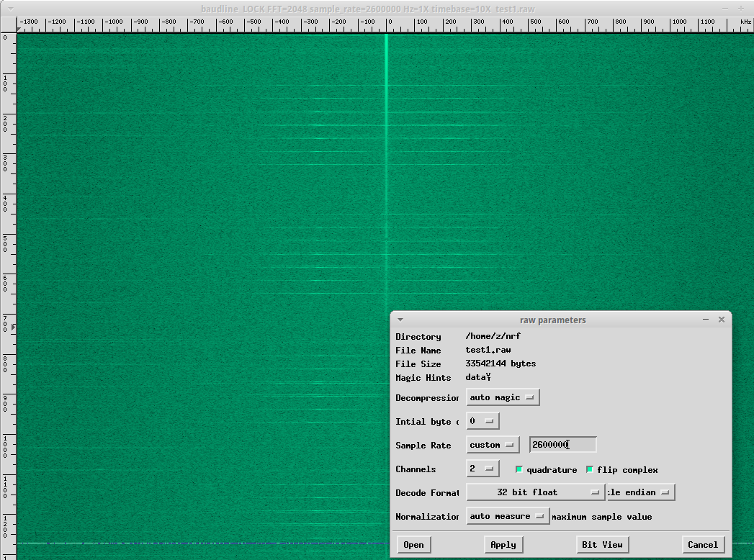Click the 0 kHz mark on frequency ruler
The image size is (754, 560).
pyautogui.click(x=390, y=22)
